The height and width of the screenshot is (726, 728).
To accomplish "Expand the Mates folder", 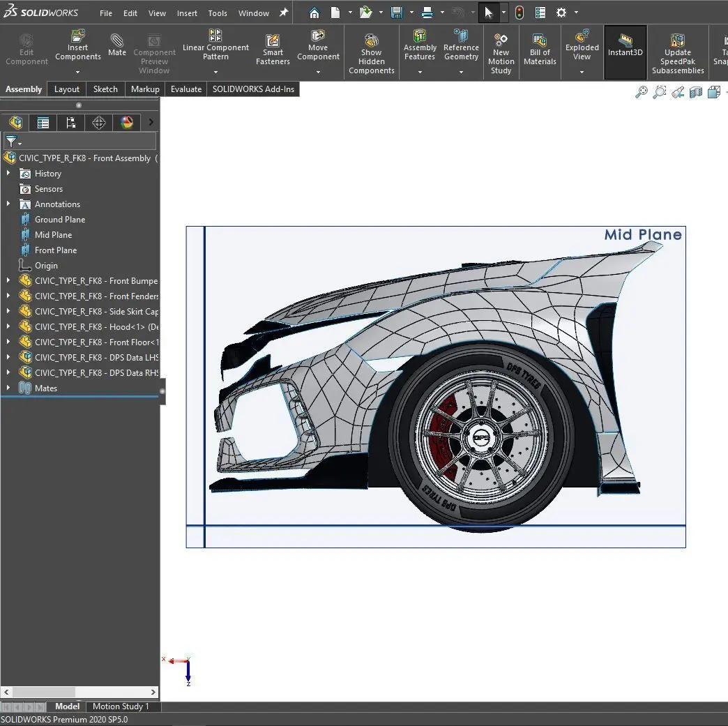I will pyautogui.click(x=8, y=388).
